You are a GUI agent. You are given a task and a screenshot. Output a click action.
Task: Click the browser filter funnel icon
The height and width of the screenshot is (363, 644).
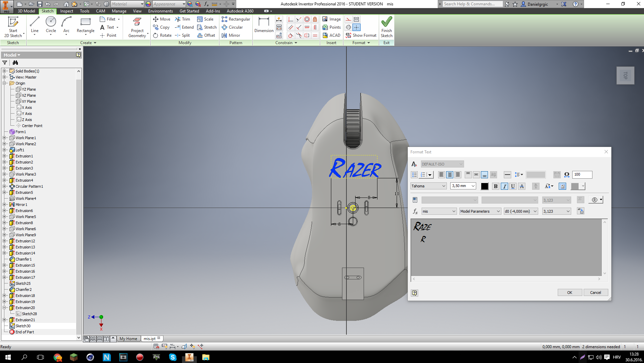5,63
